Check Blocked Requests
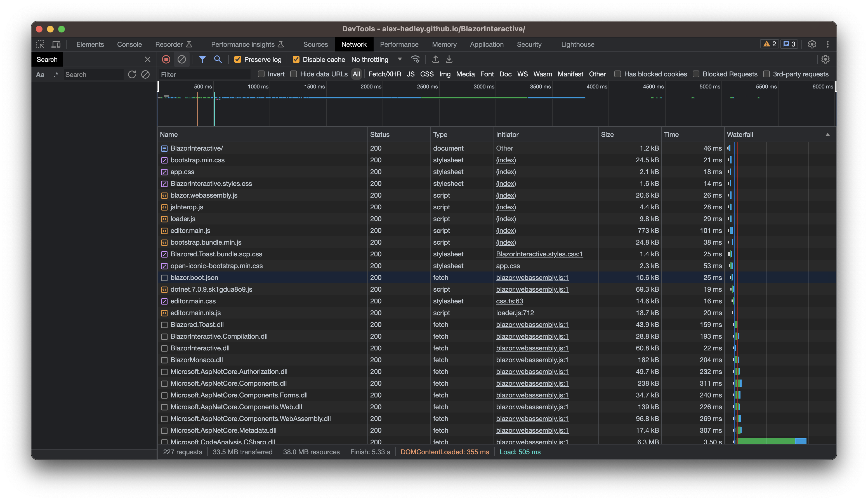 (696, 74)
